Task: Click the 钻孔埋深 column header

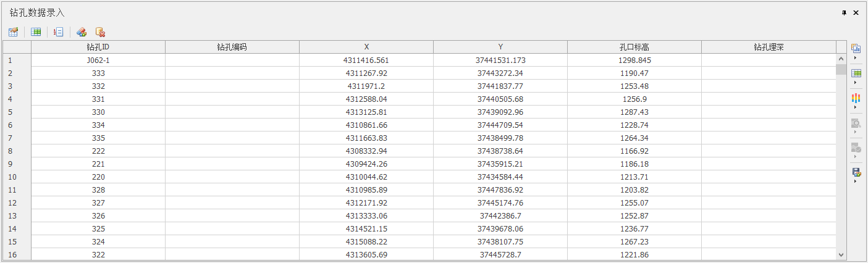Action: coord(769,47)
